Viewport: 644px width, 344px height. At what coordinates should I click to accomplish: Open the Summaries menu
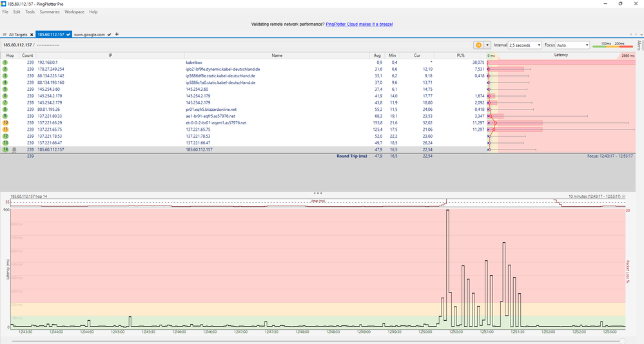click(50, 12)
